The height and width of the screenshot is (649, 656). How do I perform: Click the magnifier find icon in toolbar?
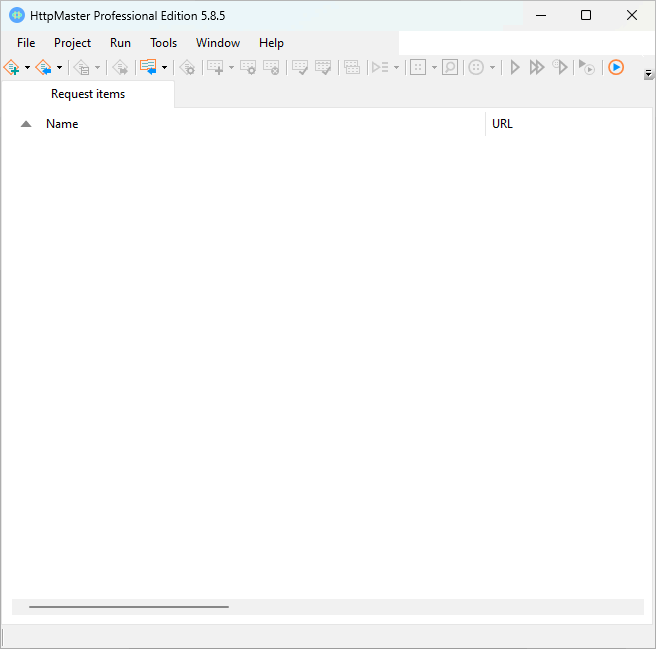click(x=450, y=67)
